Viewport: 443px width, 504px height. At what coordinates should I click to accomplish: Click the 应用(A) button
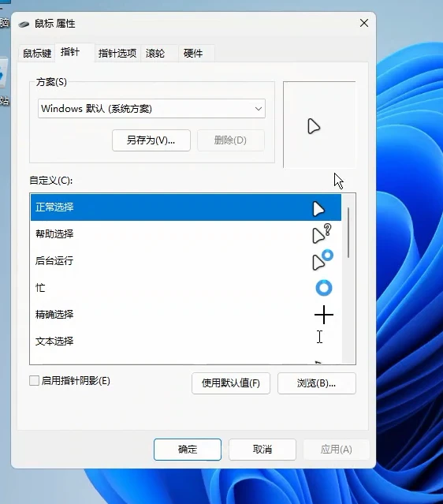[x=337, y=450]
